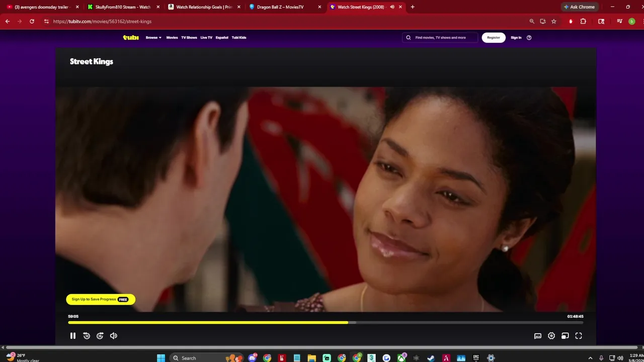Skip forward with the forward-skip icon
Screen dimensions: 644x362
[100, 336]
